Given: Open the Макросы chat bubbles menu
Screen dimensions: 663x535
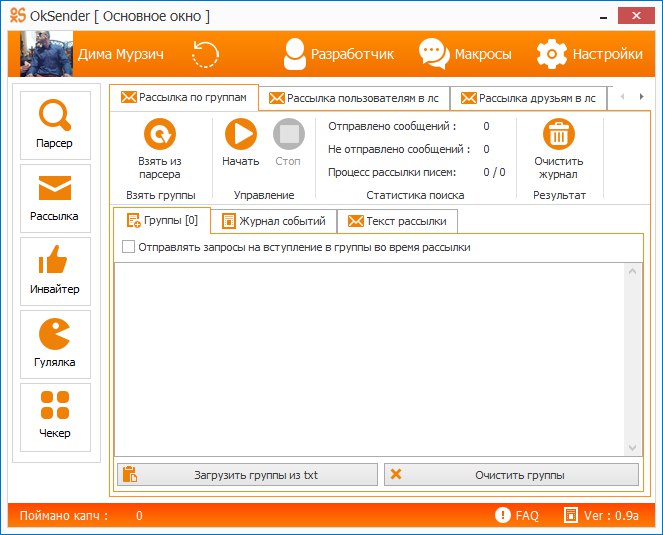Looking at the screenshot, I should pos(465,54).
